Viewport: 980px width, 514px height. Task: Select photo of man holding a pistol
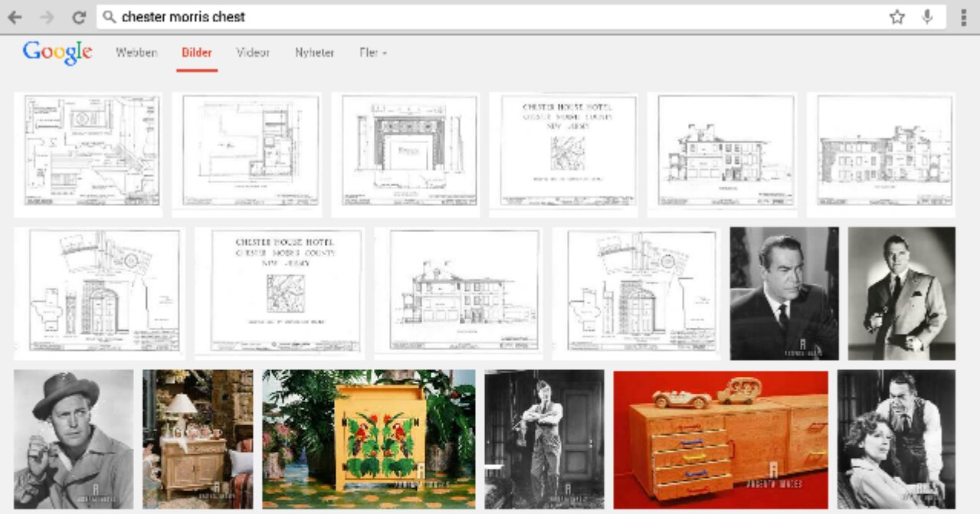coord(901,293)
